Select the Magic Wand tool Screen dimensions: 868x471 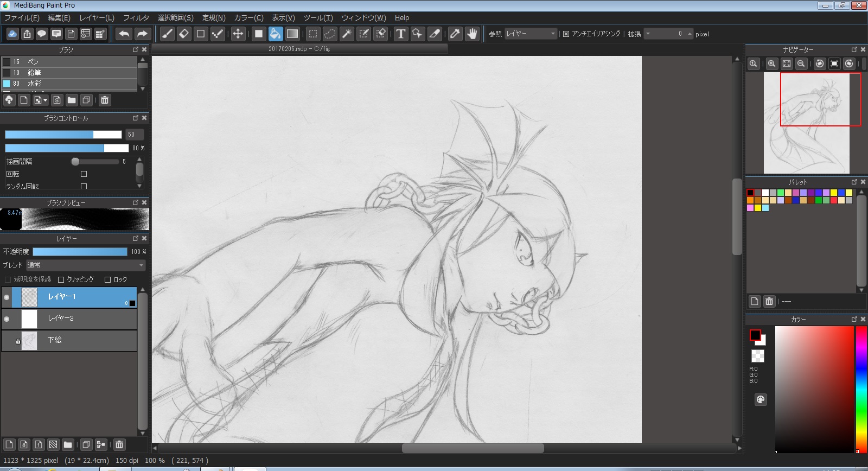(x=347, y=34)
